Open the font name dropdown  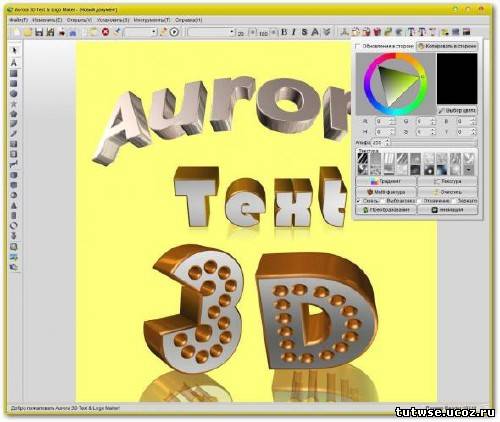click(x=211, y=32)
